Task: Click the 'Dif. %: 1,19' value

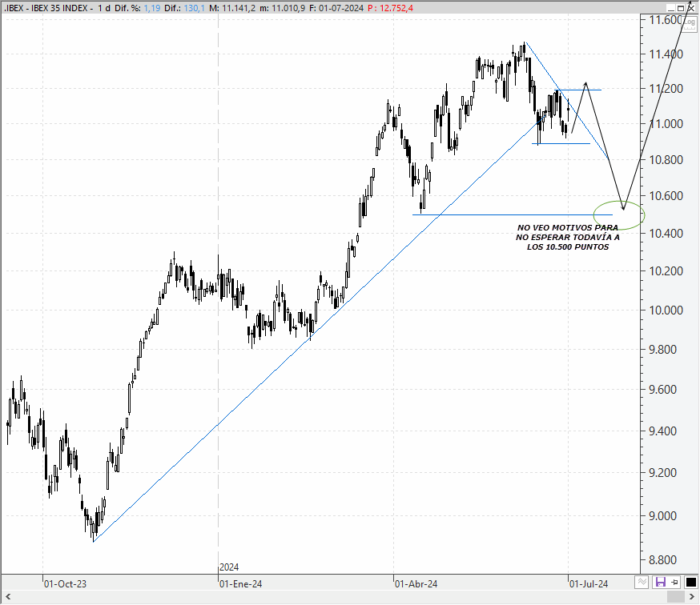Action: click(x=138, y=9)
